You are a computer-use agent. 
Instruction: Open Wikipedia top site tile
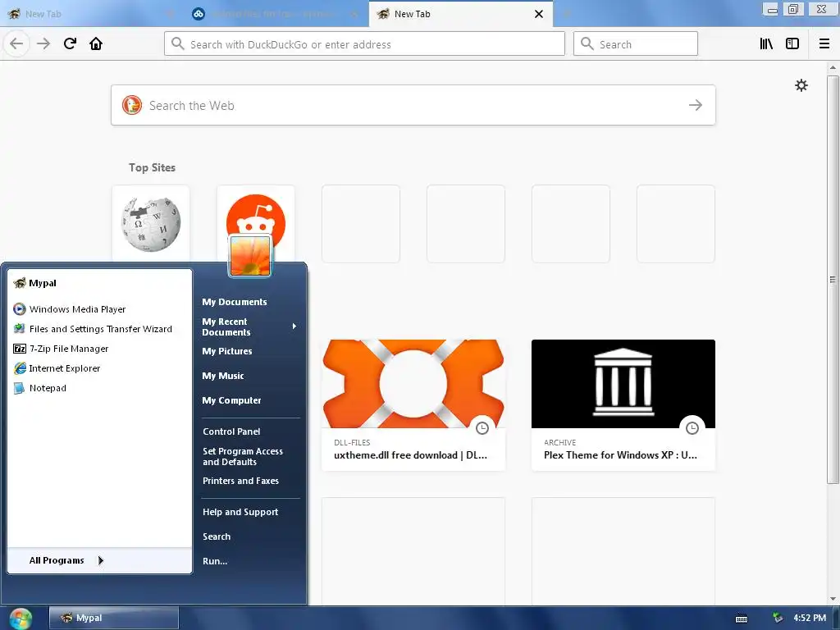[151, 224]
